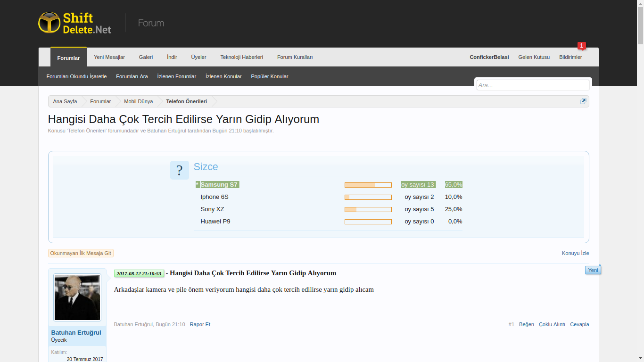Open Teknoloji Haberleri tab
644x362 pixels.
click(241, 57)
